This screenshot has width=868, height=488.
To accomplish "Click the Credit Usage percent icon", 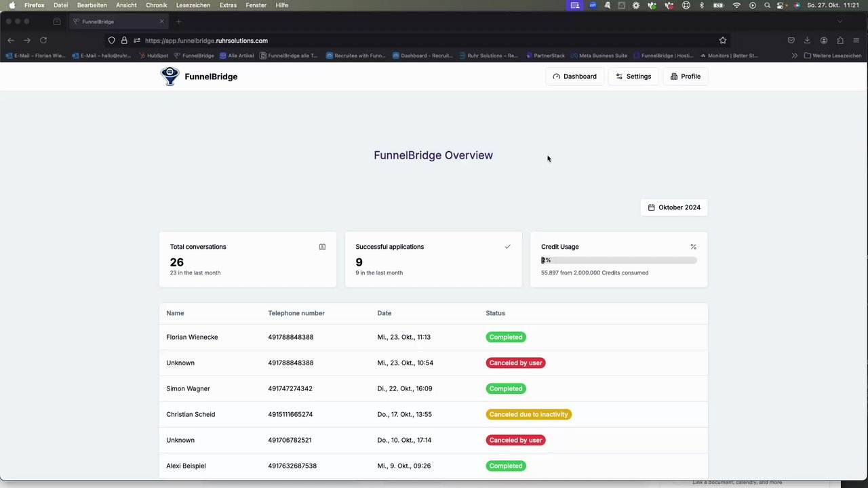I will (x=693, y=247).
